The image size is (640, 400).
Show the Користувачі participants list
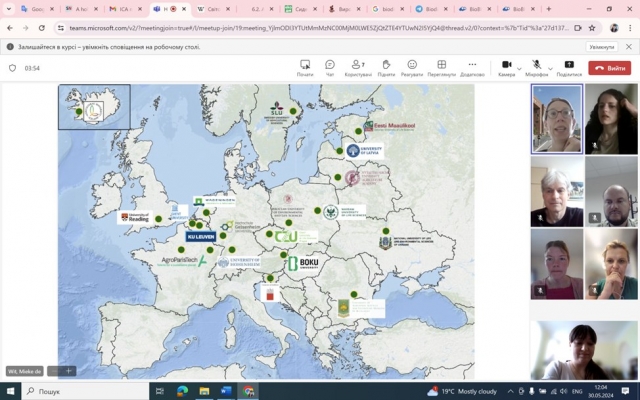pyautogui.click(x=357, y=67)
